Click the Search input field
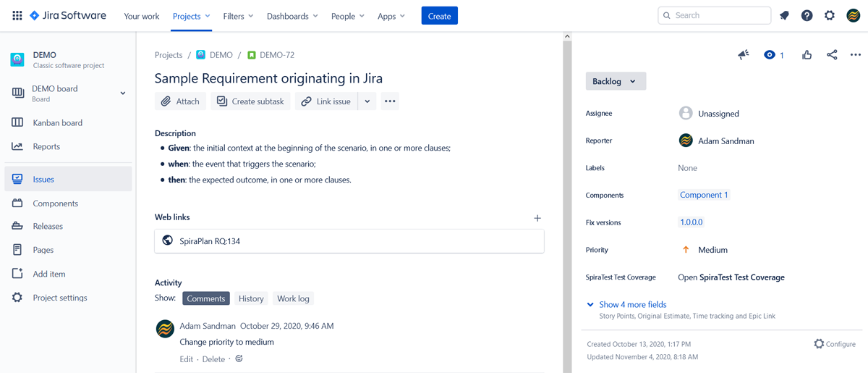This screenshot has width=868, height=373. (x=720, y=15)
